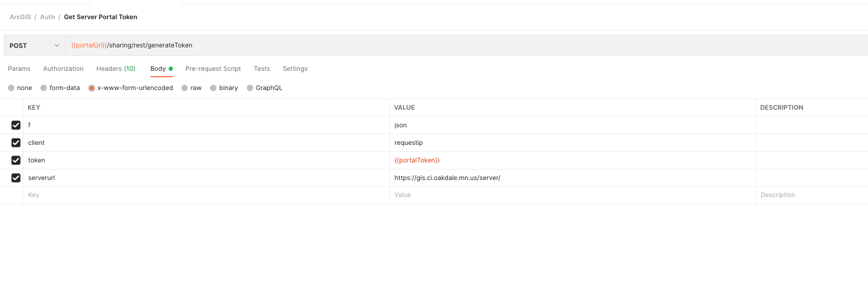The height and width of the screenshot is (294, 868).
Task: Switch body type to GraphQL
Action: 250,88
